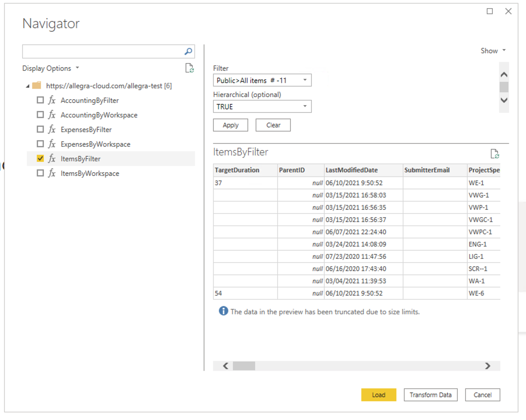
Task: Check the AccountingByWorkspace checkbox
Action: 40,114
